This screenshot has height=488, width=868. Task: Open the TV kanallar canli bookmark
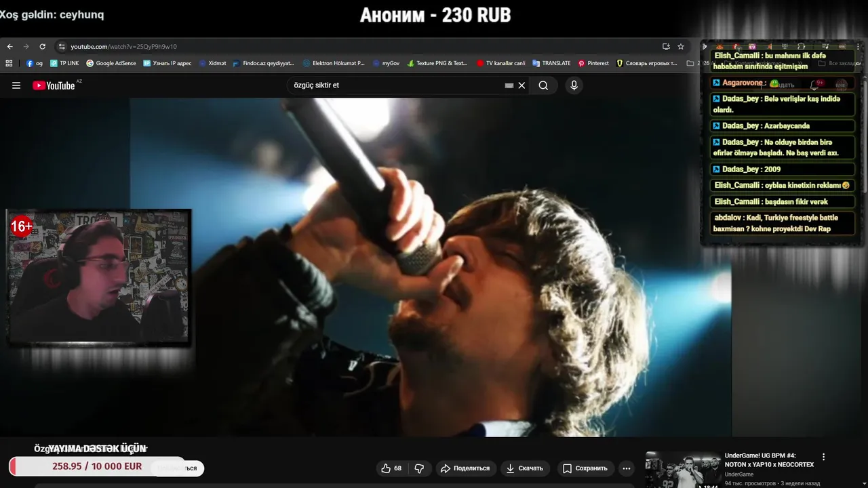click(500, 63)
